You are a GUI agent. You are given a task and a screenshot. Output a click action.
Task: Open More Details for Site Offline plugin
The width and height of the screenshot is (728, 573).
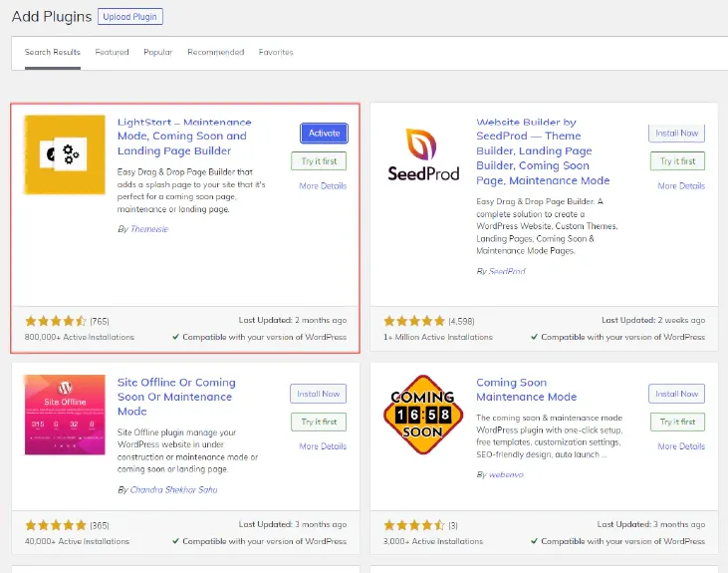(x=323, y=446)
